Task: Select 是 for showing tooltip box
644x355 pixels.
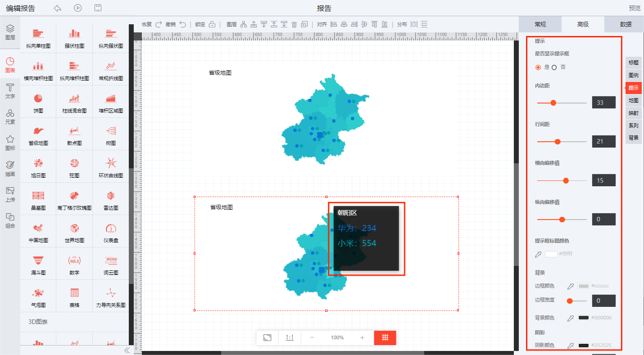Action: pyautogui.click(x=538, y=67)
